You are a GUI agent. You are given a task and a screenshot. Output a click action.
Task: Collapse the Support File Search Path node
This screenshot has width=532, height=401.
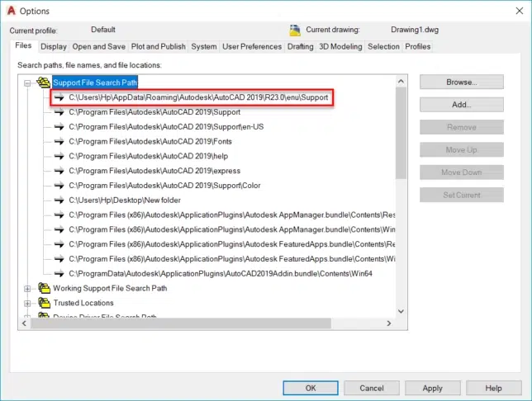tap(27, 83)
